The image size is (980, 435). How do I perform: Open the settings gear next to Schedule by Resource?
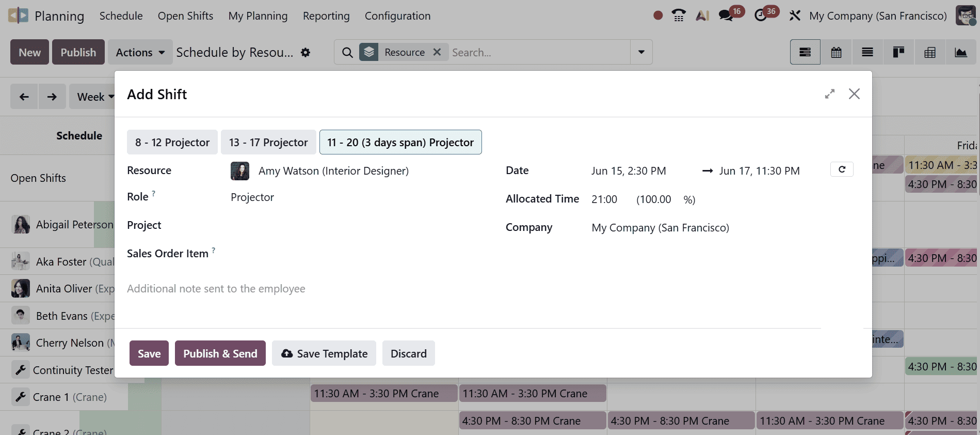tap(306, 52)
